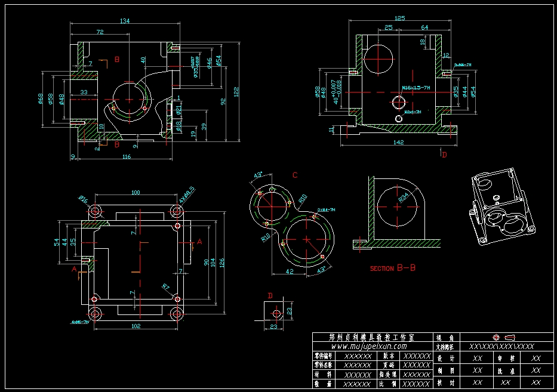Select the "90" dimension text
557x392 pixels.
[207, 263]
